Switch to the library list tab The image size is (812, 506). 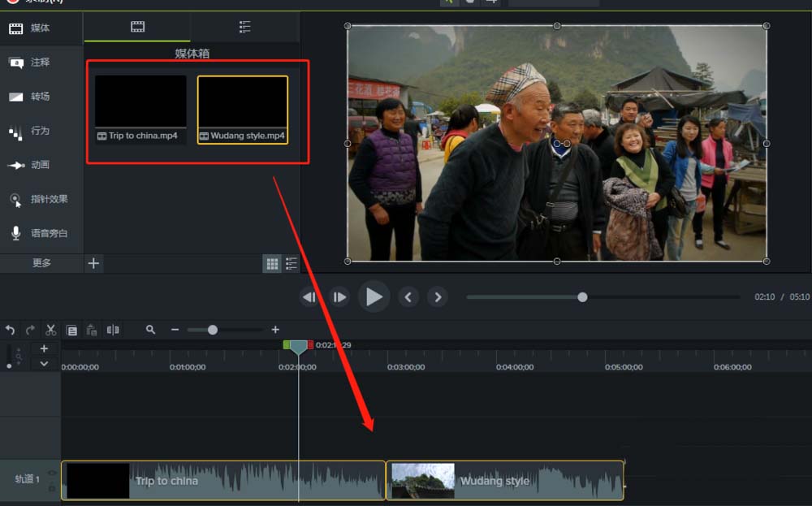point(244,28)
